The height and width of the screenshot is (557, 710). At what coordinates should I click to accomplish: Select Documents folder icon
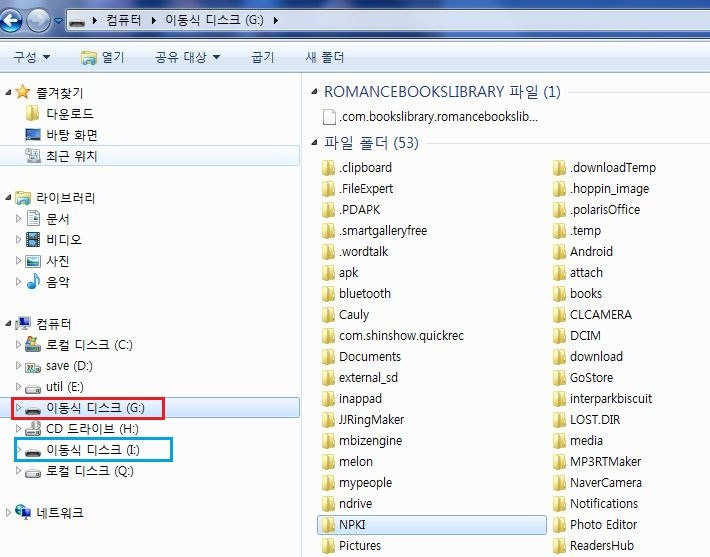coord(328,356)
